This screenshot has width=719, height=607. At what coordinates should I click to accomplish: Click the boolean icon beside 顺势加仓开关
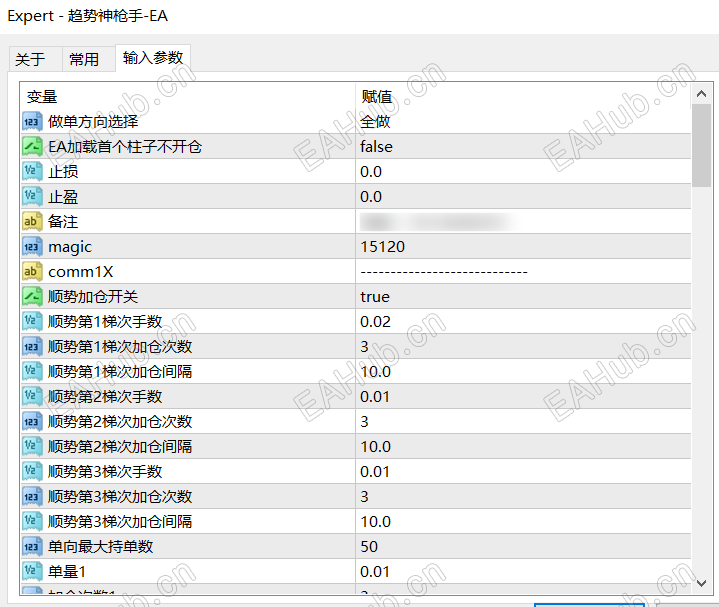tap(32, 297)
